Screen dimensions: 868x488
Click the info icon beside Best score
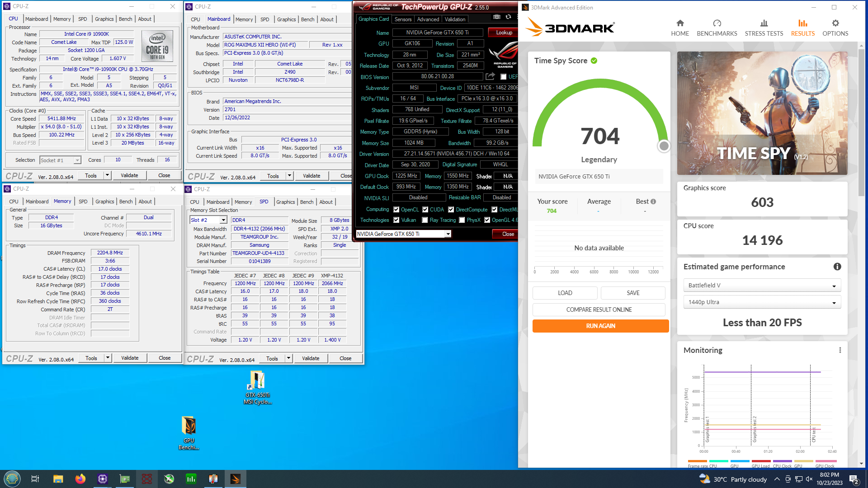click(x=653, y=202)
